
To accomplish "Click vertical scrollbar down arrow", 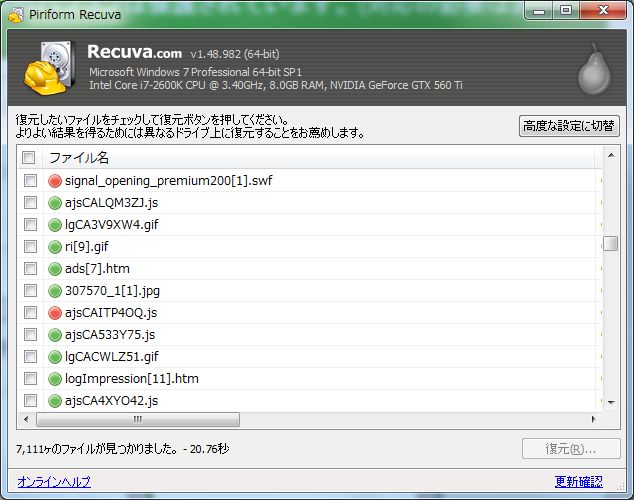I will click(x=611, y=402).
